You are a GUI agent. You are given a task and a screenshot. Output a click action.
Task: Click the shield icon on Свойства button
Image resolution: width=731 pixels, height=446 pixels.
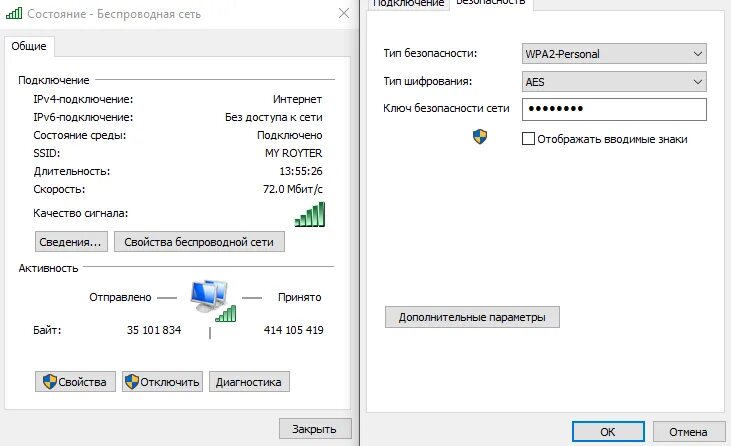pyautogui.click(x=49, y=382)
